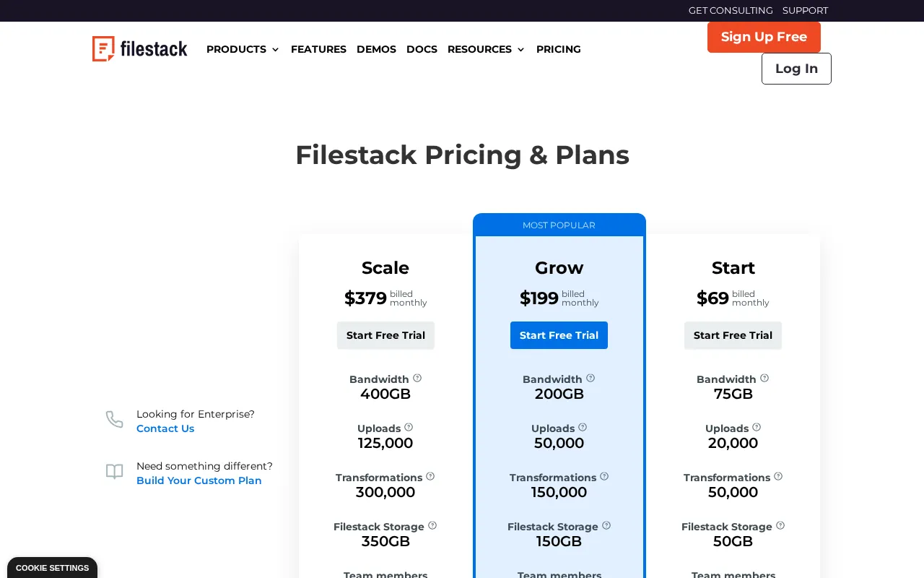924x578 pixels.
Task: Click help icon beside Start Uploads
Action: pos(757,427)
